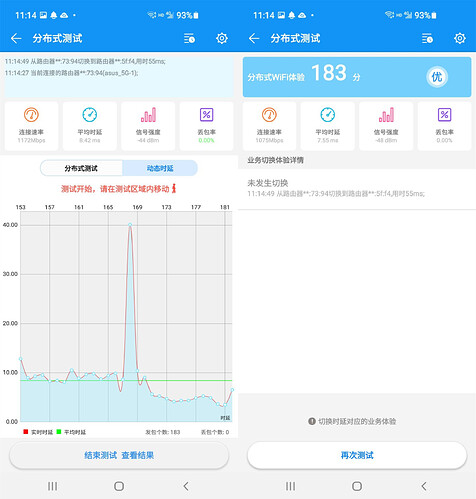Image resolution: width=476 pixels, height=499 pixels.
Task: Tap red 实时时延 legend swatch
Action: 26,432
